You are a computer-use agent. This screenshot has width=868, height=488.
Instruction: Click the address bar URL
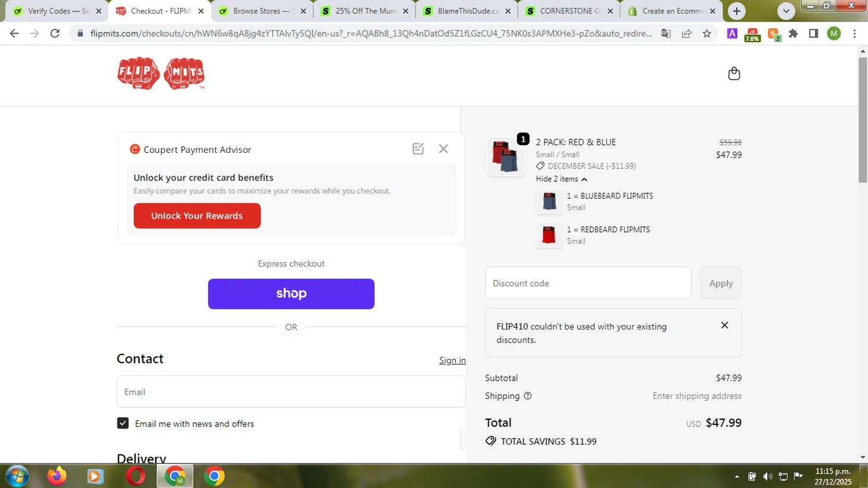[x=371, y=34]
